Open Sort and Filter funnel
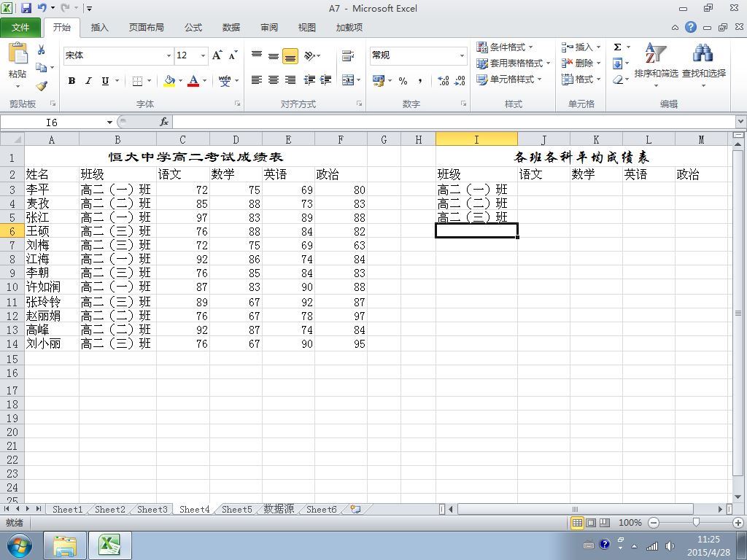The image size is (747, 560). click(x=656, y=52)
